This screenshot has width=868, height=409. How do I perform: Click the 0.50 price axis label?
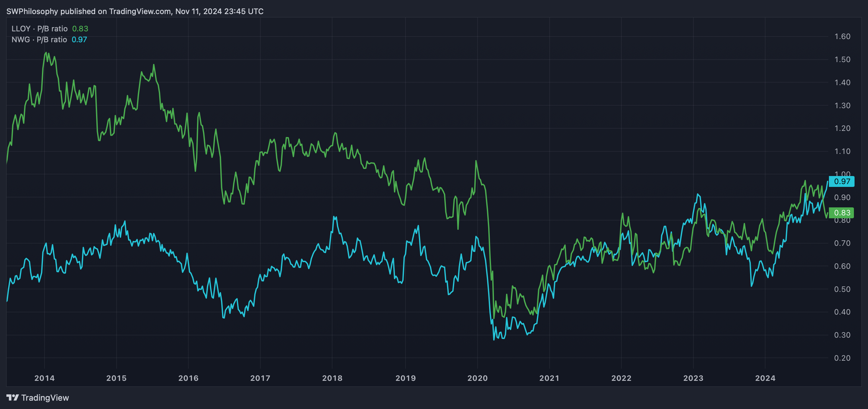[842, 289]
